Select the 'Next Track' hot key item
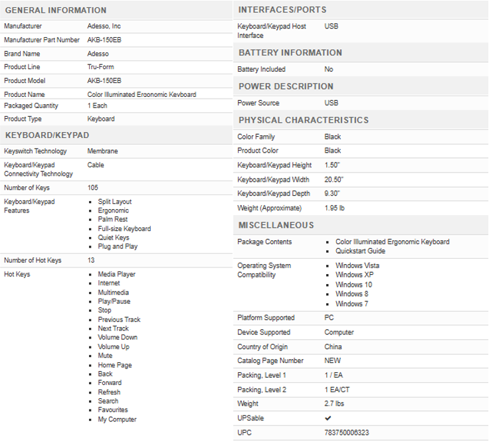Screen dimensions: 489x448 point(113,329)
